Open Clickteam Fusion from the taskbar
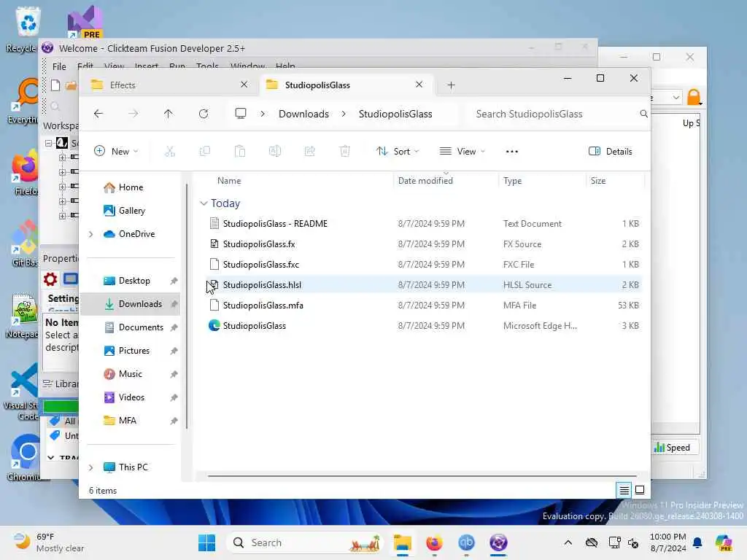This screenshot has width=747, height=560. 498,542
